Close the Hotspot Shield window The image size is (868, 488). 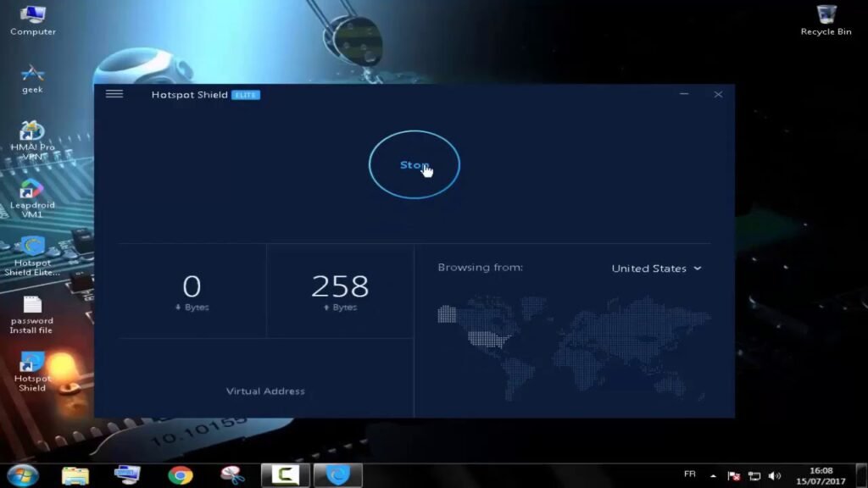click(718, 95)
